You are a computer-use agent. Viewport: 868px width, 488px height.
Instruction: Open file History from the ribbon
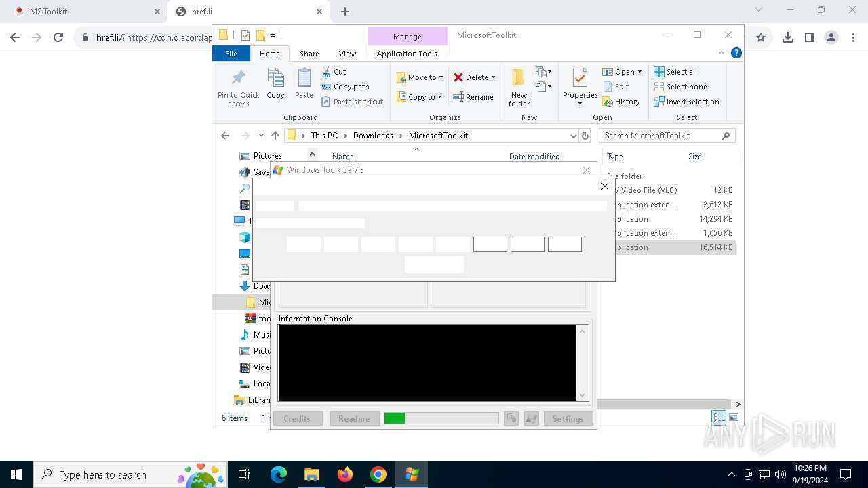coord(621,102)
